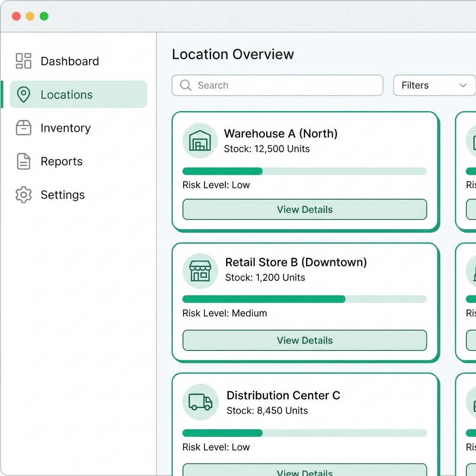The height and width of the screenshot is (476, 476).
Task: Click the green macOS maximize button
Action: [x=44, y=16]
